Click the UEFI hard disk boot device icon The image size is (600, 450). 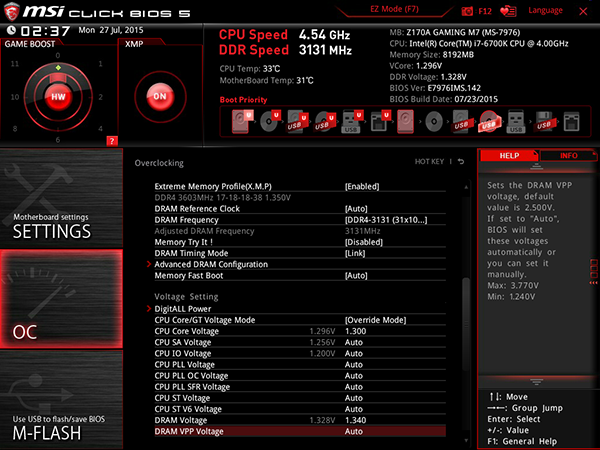click(242, 121)
